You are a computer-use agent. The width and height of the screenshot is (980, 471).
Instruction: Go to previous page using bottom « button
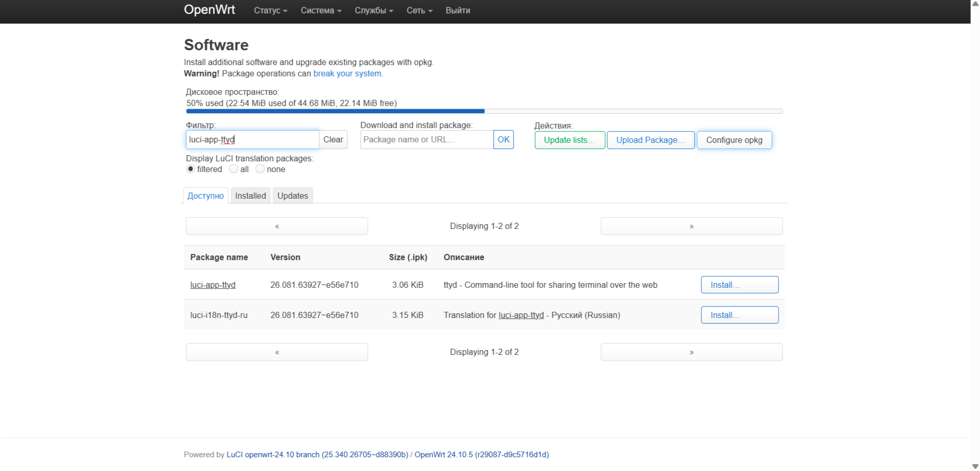277,352
